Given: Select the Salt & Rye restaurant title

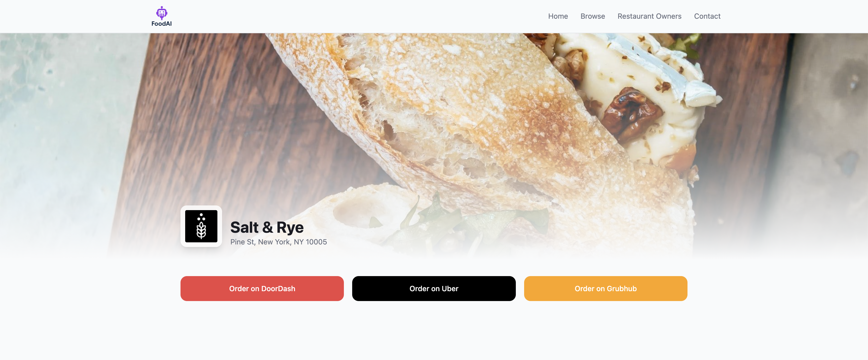Looking at the screenshot, I should pyautogui.click(x=267, y=227).
